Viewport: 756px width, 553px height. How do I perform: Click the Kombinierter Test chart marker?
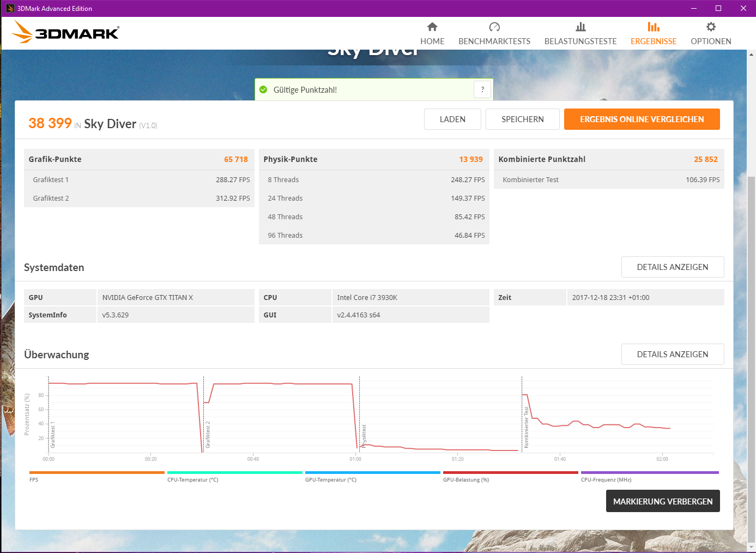pos(526,427)
